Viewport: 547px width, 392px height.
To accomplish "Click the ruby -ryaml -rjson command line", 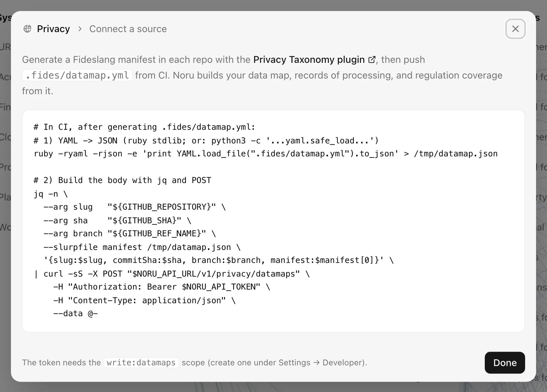I will [266, 154].
